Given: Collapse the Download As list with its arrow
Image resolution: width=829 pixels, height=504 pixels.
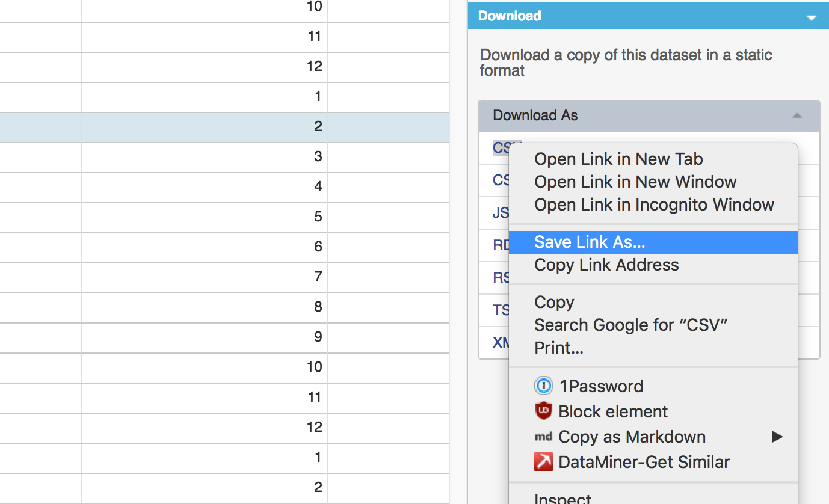Looking at the screenshot, I should 797,115.
